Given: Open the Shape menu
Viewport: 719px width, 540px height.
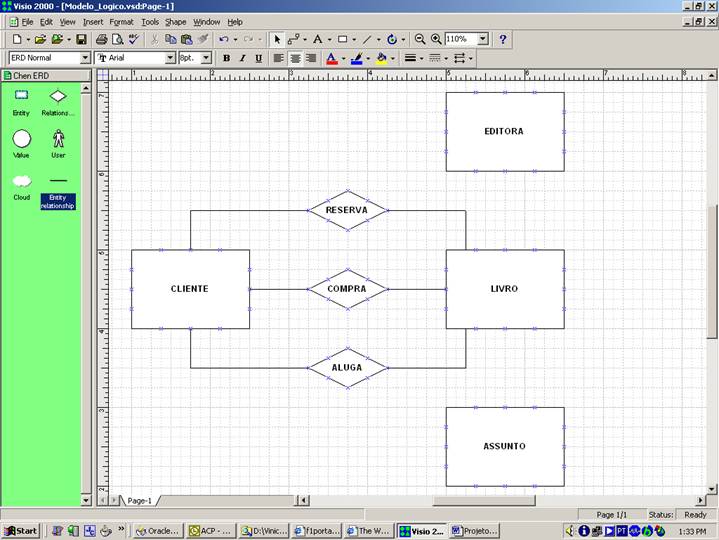Looking at the screenshot, I should click(x=176, y=22).
